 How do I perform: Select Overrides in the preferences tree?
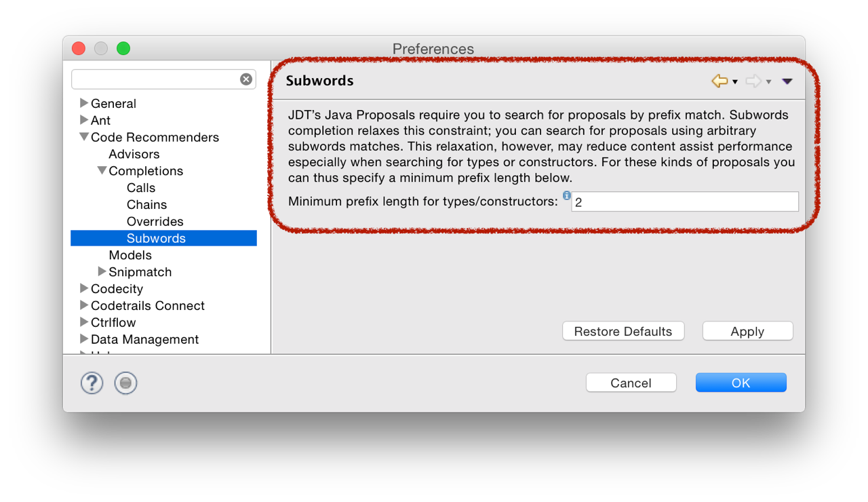(x=155, y=222)
